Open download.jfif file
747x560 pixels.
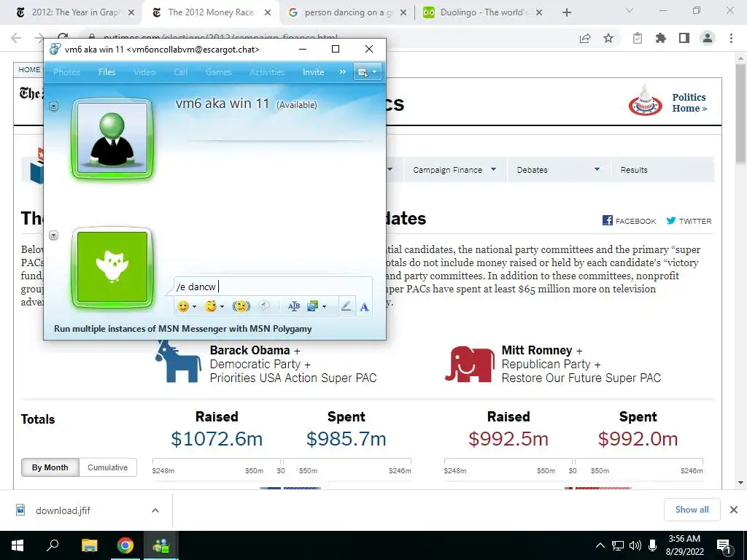pyautogui.click(x=63, y=510)
